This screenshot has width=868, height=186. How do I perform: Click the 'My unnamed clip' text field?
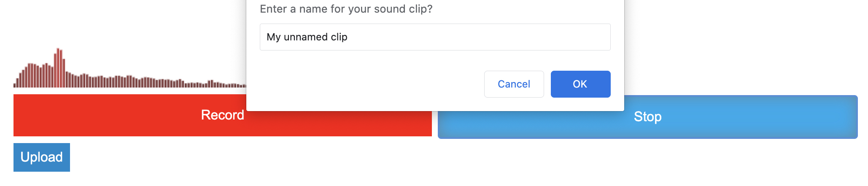click(x=434, y=37)
